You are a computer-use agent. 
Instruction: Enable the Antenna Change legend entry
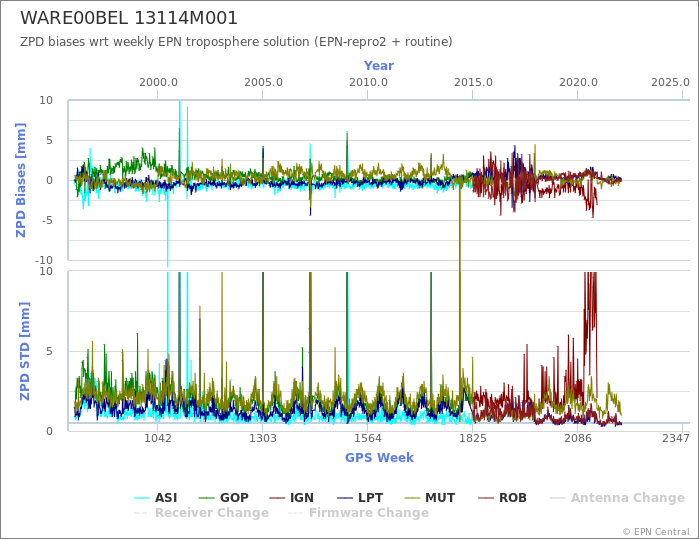point(617,498)
